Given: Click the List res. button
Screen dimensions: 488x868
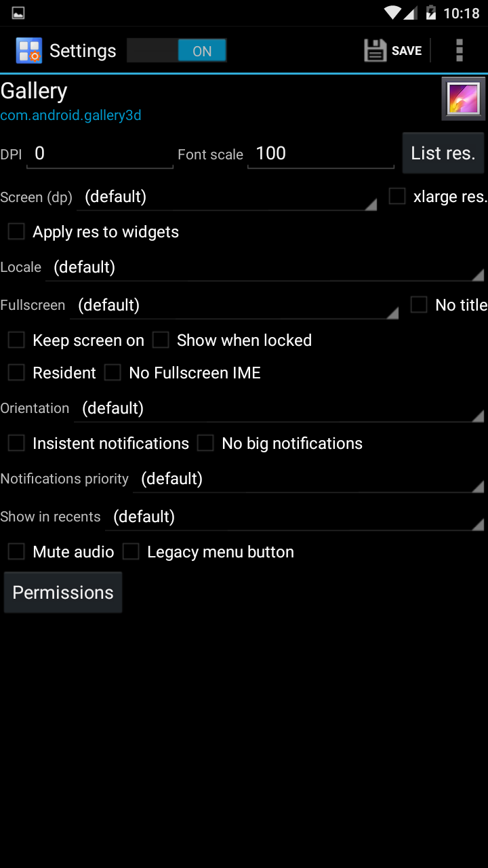Looking at the screenshot, I should (443, 153).
